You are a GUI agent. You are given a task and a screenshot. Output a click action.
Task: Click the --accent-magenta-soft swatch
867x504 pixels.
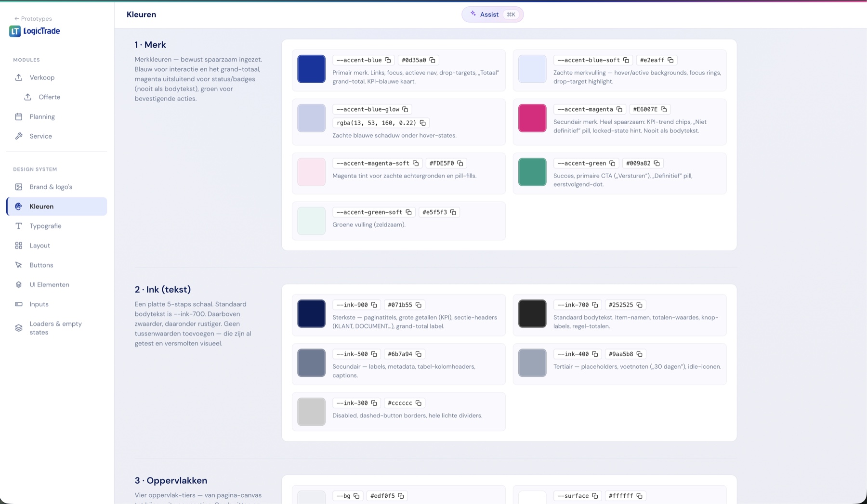311,172
